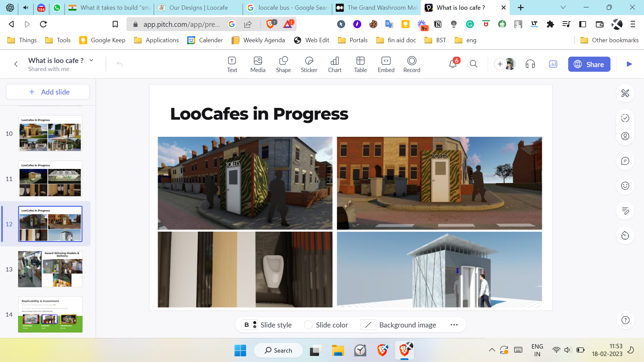644x362 pixels.
Task: Insert a Sticker
Action: pyautogui.click(x=309, y=64)
